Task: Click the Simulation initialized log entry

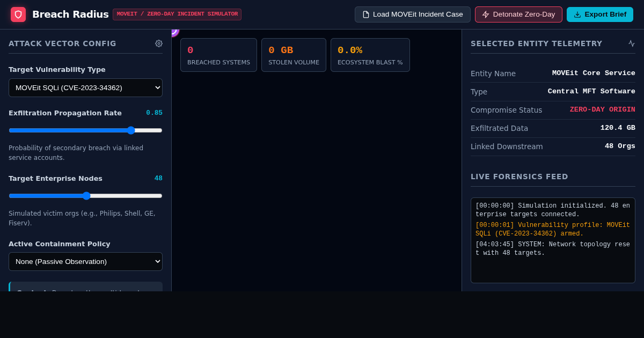Action: click(x=553, y=210)
